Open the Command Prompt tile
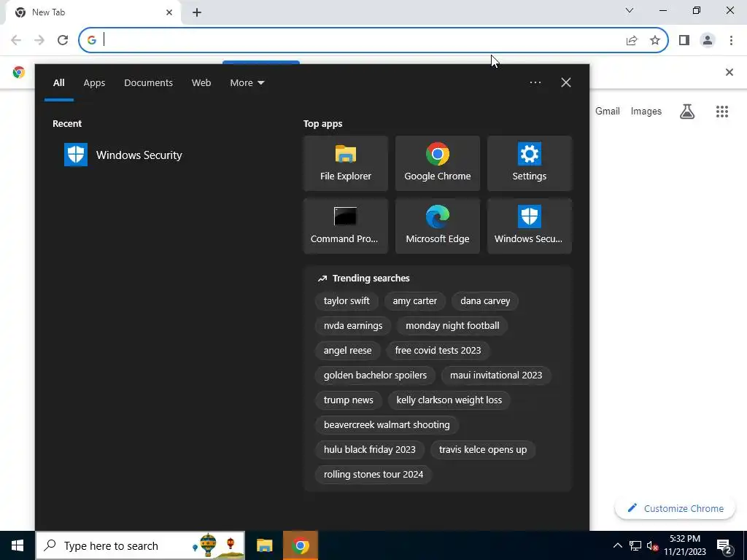The height and width of the screenshot is (560, 747). (345, 226)
